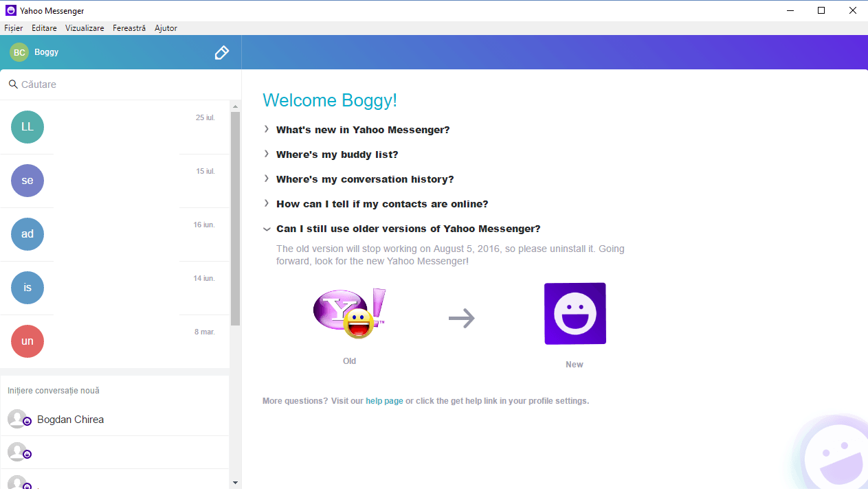This screenshot has width=868, height=491.
Task: Open conversation with un avatar
Action: point(27,341)
